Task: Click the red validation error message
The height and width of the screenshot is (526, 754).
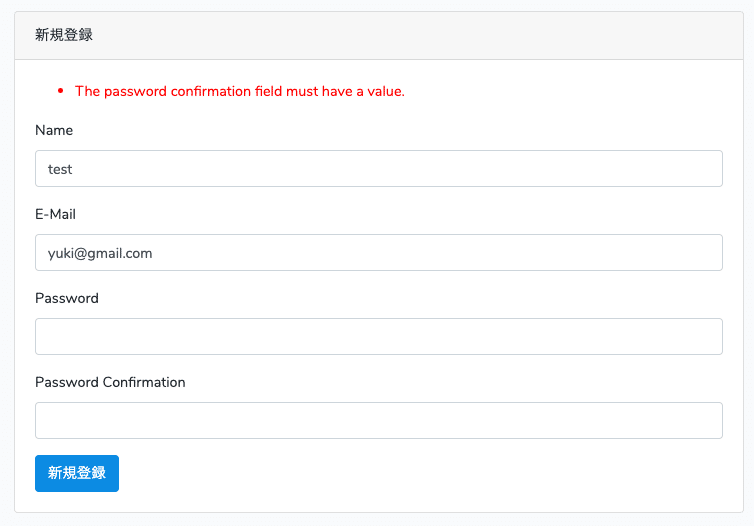Action: pos(239,91)
